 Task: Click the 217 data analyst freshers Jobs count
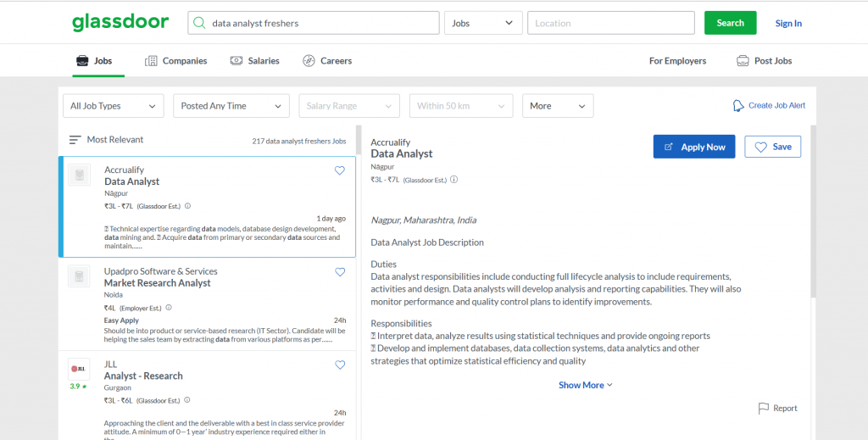(299, 141)
